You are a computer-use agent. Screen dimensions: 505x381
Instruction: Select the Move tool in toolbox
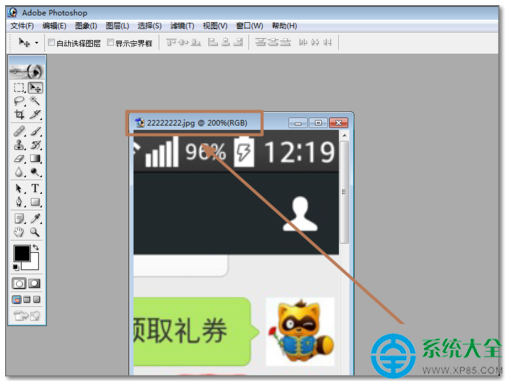(x=35, y=87)
